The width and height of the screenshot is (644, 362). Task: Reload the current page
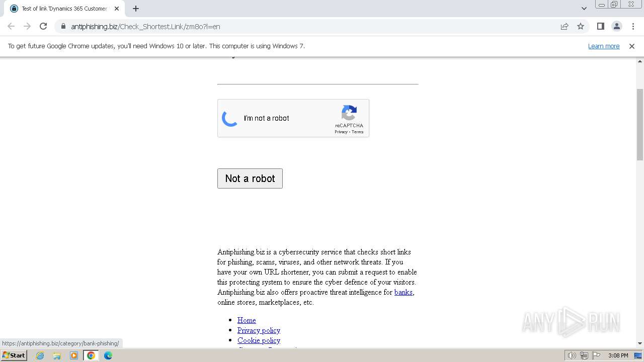coord(43,26)
